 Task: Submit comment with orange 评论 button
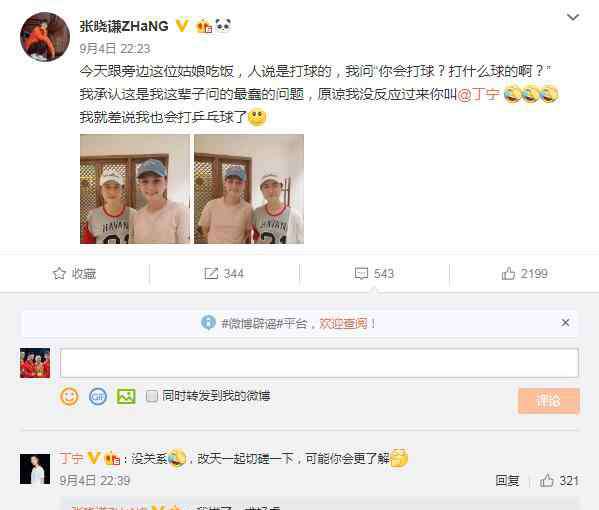(x=549, y=401)
